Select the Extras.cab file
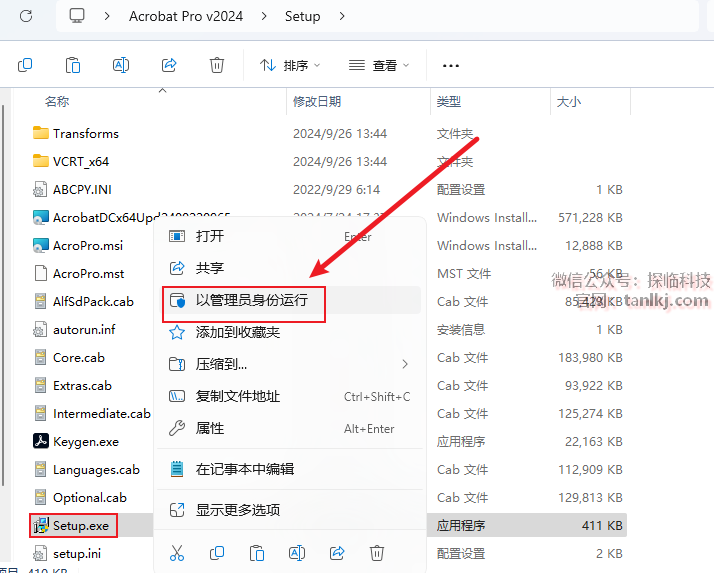Screen dimensions: 714x573 [82, 386]
